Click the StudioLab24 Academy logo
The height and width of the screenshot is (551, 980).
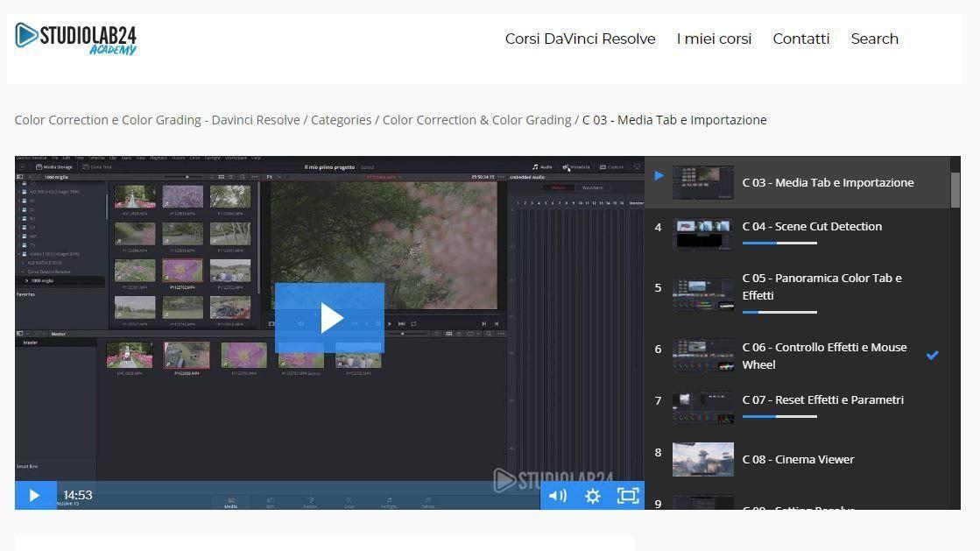75,39
